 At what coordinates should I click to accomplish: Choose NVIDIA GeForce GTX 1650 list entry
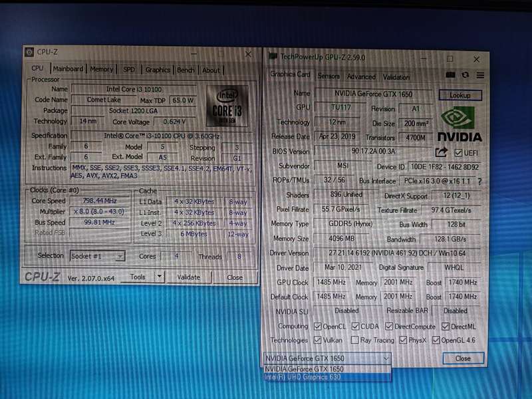[327, 369]
